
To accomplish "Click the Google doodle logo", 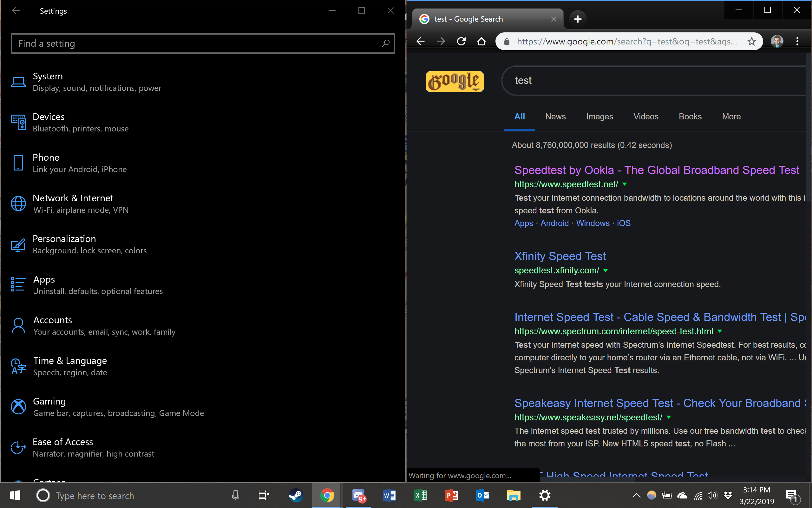I will pyautogui.click(x=455, y=81).
